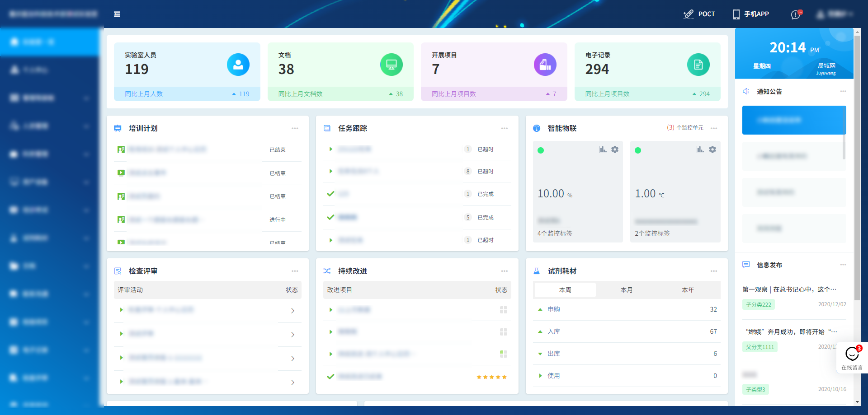This screenshot has width=868, height=415.
Task: Click the 电子记录 document icon
Action: [x=698, y=65]
